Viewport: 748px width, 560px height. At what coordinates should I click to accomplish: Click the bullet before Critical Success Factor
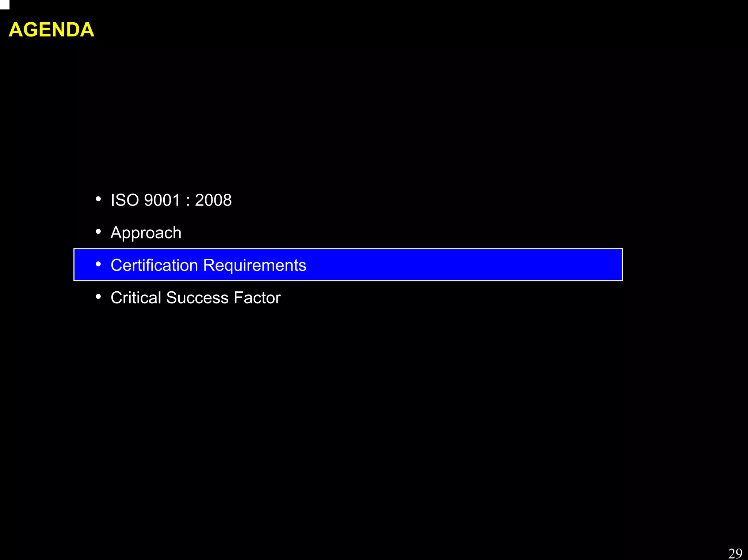tap(98, 297)
